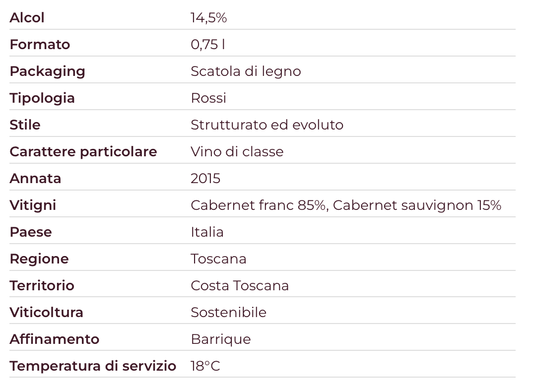Click the 'Formato' label
Image resolution: width=536 pixels, height=392 pixels.
pyautogui.click(x=40, y=45)
